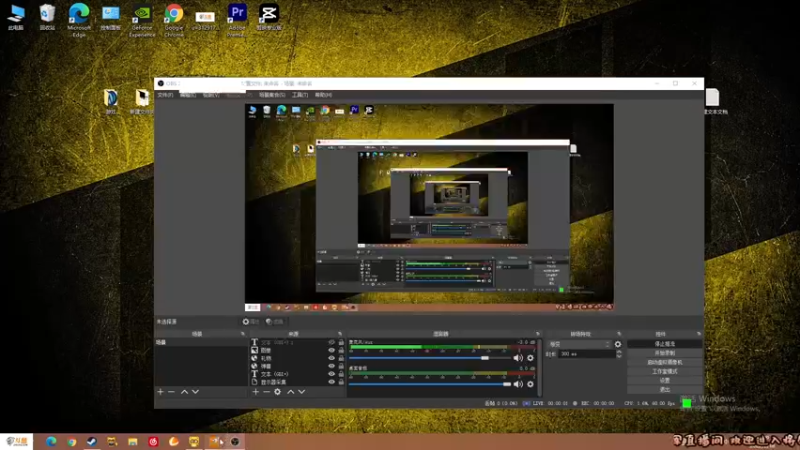Move the source down with the Sources down arrow
Screen dimensions: 800x450
(302, 392)
